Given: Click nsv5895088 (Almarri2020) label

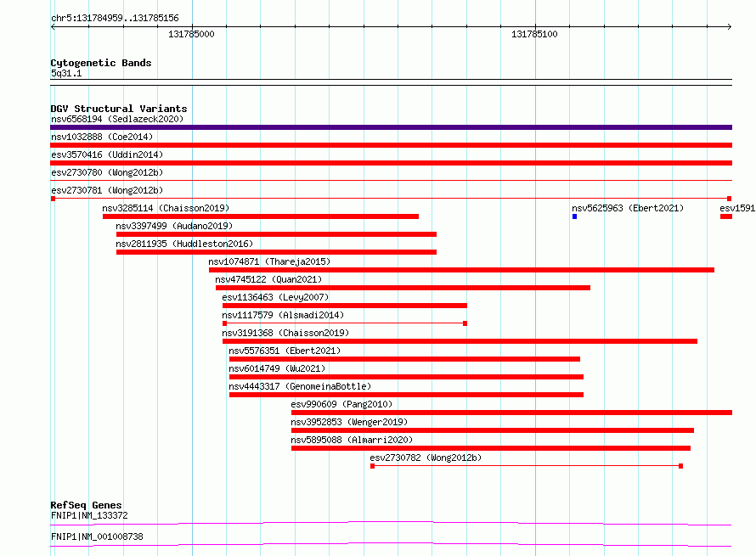Looking at the screenshot, I should (x=352, y=440).
